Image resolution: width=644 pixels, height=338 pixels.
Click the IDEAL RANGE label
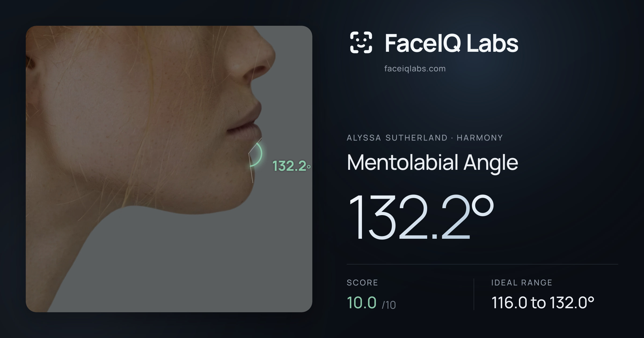pos(522,282)
